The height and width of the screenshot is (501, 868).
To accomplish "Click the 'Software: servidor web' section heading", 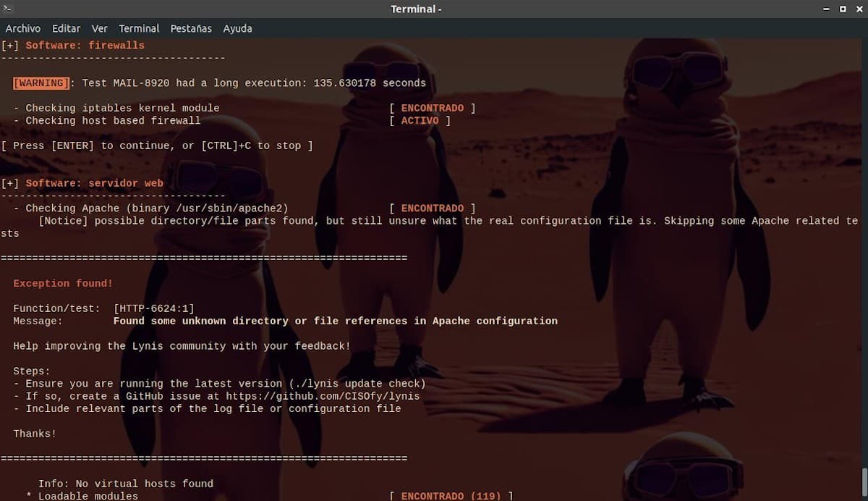I will (94, 183).
